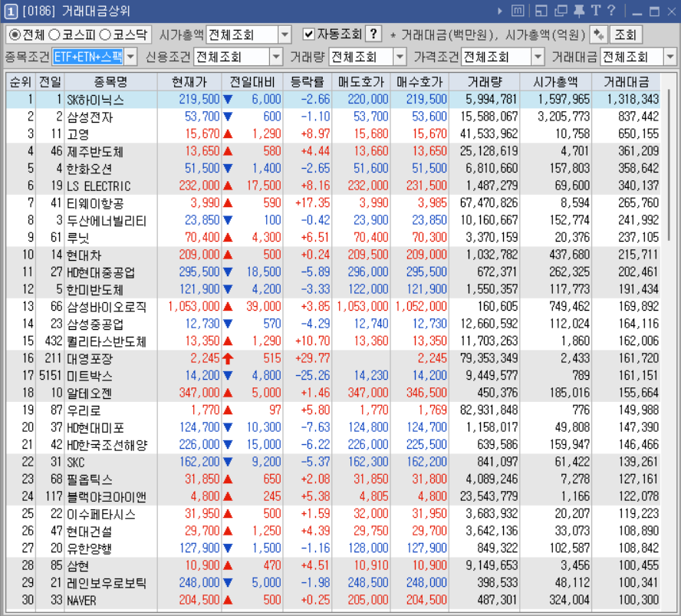The height and width of the screenshot is (616, 681).
Task: Click the up triangle on 삼성바이오로직 row
Action: (x=228, y=307)
